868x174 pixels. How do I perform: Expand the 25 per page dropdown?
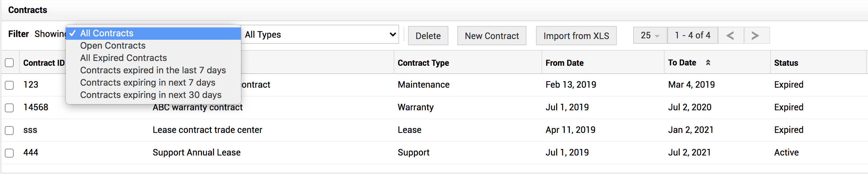pos(650,35)
